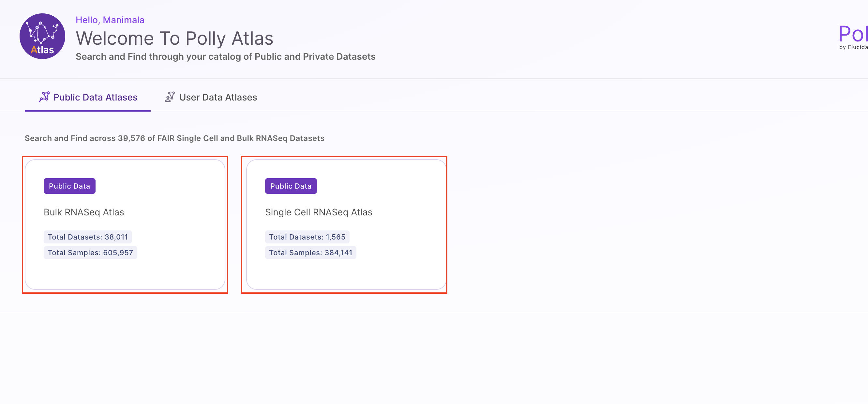This screenshot has width=868, height=404.
Task: Click the 'Search and Find across 39,576' text
Action: (x=174, y=138)
